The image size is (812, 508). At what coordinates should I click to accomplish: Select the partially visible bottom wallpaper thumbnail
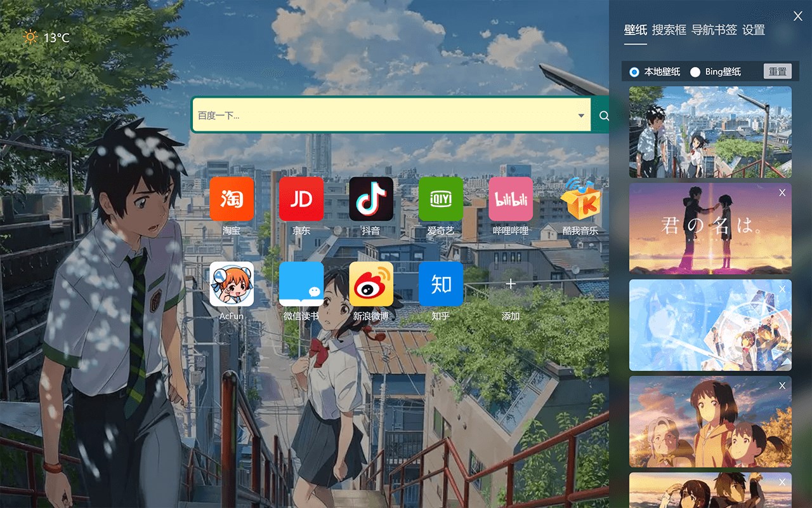tap(710, 490)
